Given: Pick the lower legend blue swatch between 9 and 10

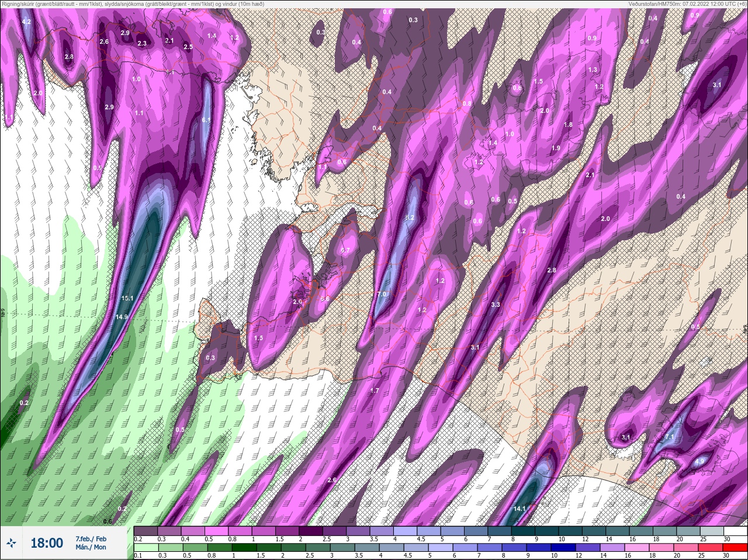Looking at the screenshot, I should (x=538, y=548).
